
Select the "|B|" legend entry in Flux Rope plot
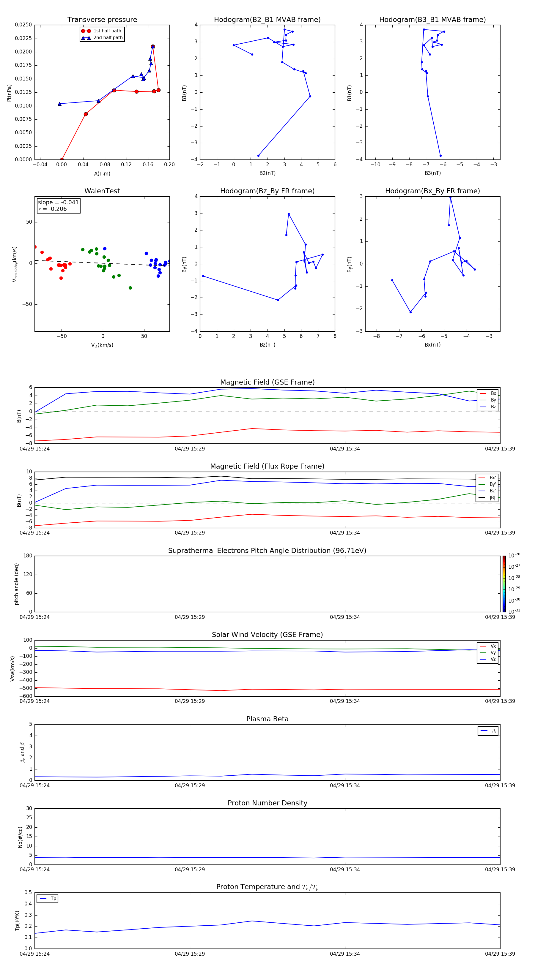coord(487,498)
